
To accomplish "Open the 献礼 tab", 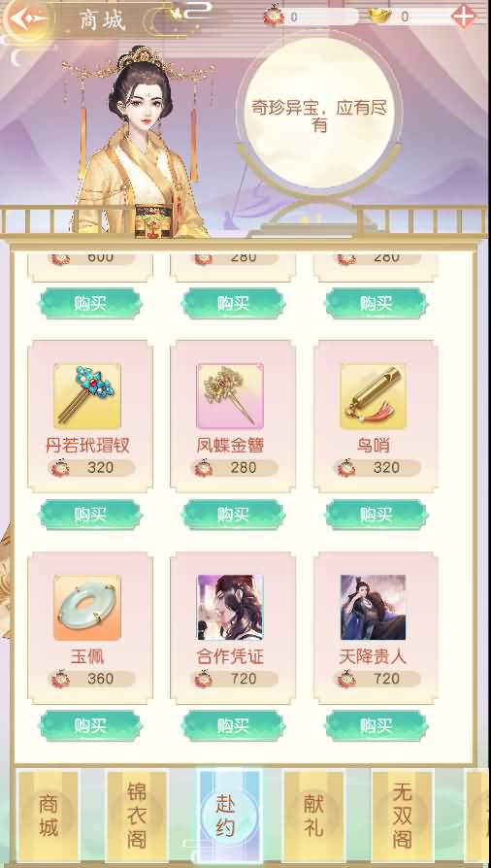I will tap(313, 816).
